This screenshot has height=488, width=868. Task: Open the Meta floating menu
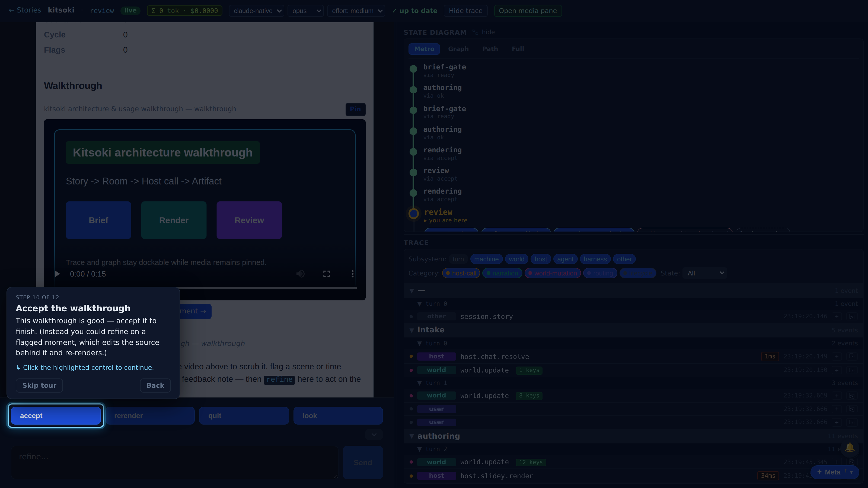(834, 472)
